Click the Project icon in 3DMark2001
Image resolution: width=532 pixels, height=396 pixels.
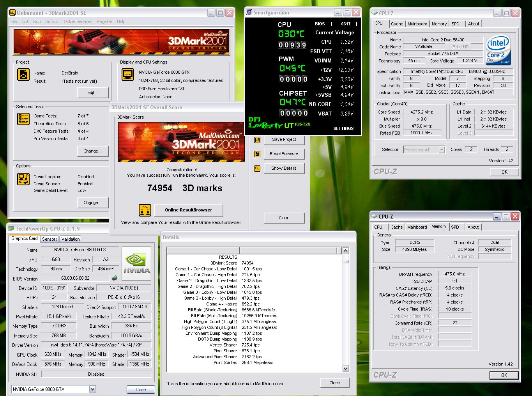23,75
